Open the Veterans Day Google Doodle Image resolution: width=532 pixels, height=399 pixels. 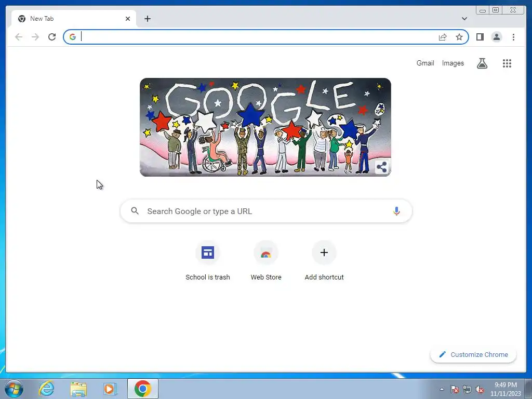[x=265, y=127]
